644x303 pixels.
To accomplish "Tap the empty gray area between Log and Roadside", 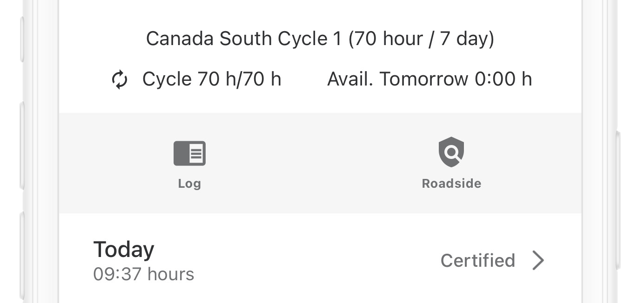I will [320, 163].
